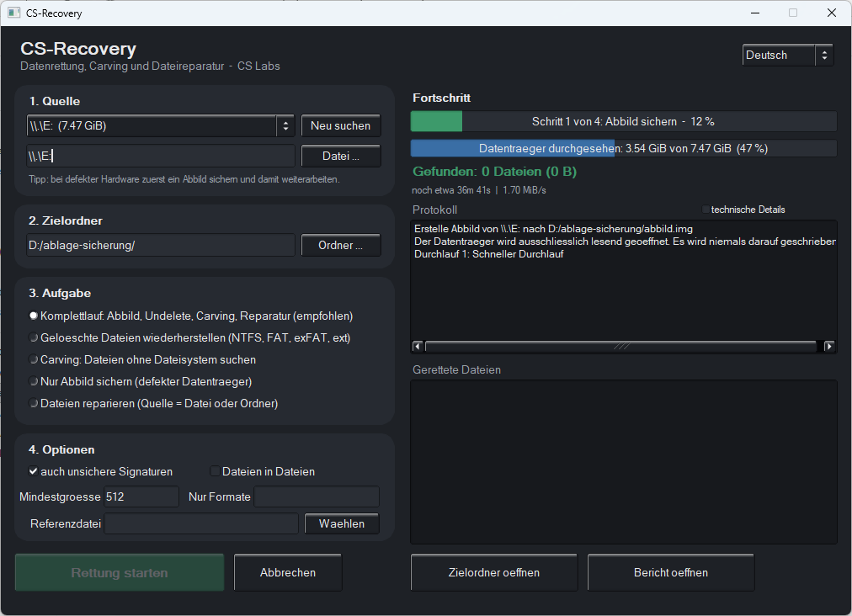Click the Referenzdatei input field
The height and width of the screenshot is (616, 852).
click(x=201, y=523)
